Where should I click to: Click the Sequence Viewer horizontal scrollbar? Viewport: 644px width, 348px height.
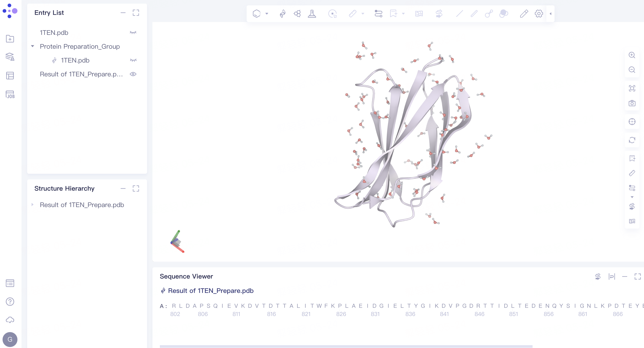click(346, 346)
